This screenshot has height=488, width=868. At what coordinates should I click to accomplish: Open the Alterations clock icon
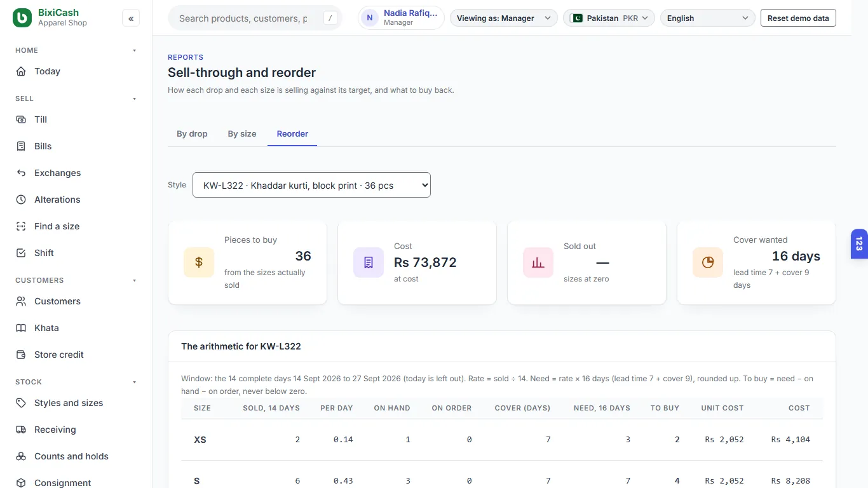click(22, 200)
